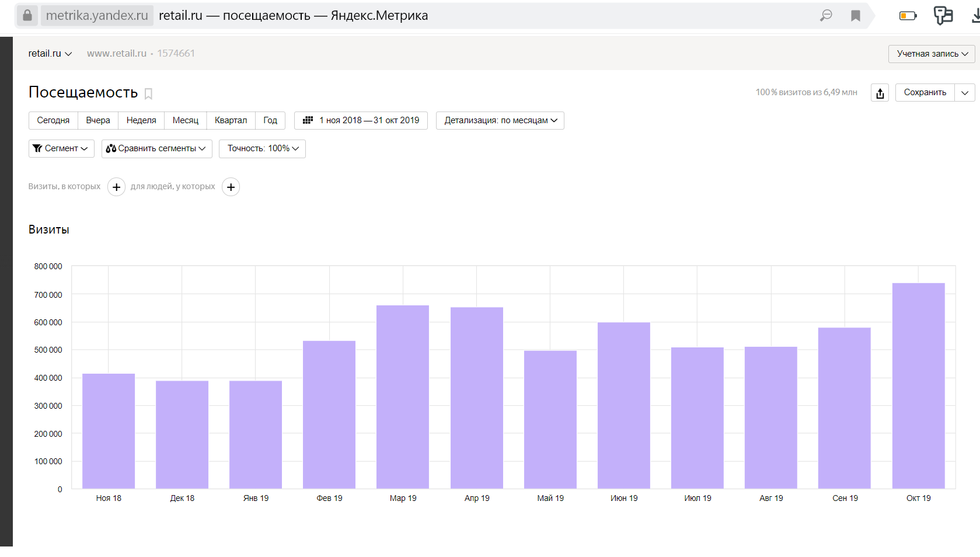The height and width of the screenshot is (557, 980).
Task: Click the metrika.yandex.ru domain in address bar
Action: coord(97,15)
